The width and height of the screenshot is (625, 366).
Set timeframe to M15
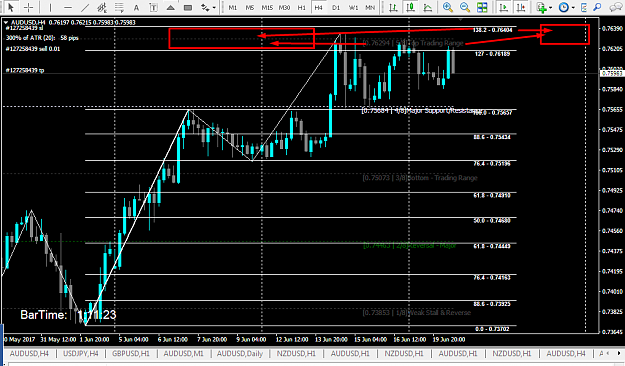(267, 8)
